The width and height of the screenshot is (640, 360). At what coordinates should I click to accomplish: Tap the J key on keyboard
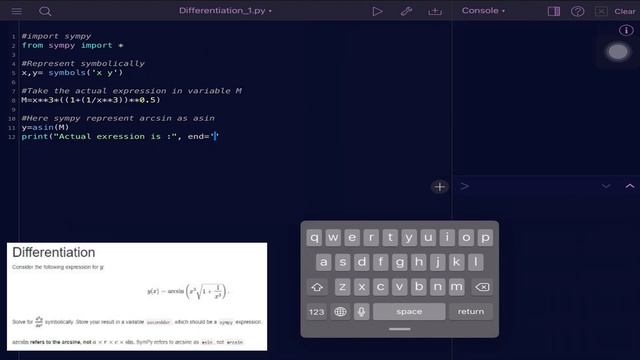tap(438, 262)
